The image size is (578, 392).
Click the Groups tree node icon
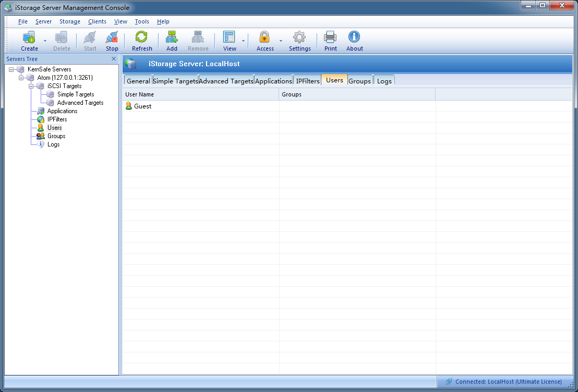click(x=41, y=136)
